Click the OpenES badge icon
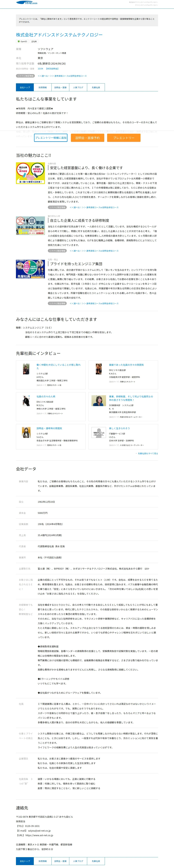Image resolution: width=174 pixels, height=868 pixels. tap(22, 41)
